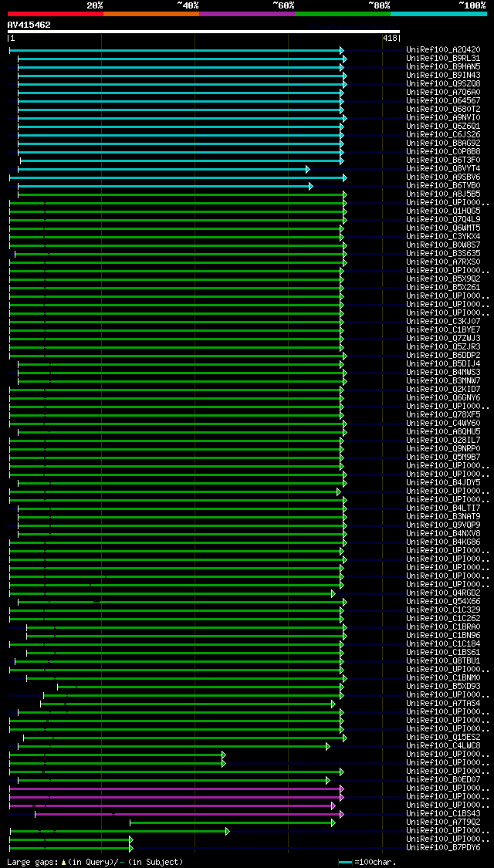Open hit UniRef100_Q680T2
Viewport: 494px width, 868px height.
point(443,109)
